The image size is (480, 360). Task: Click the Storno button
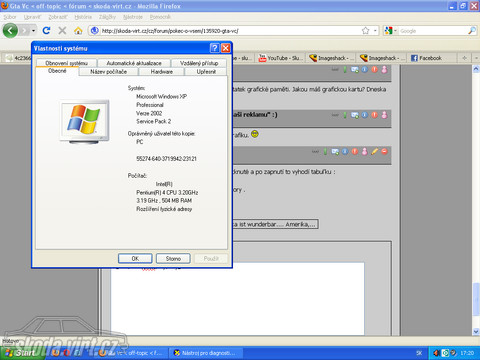pos(173,259)
